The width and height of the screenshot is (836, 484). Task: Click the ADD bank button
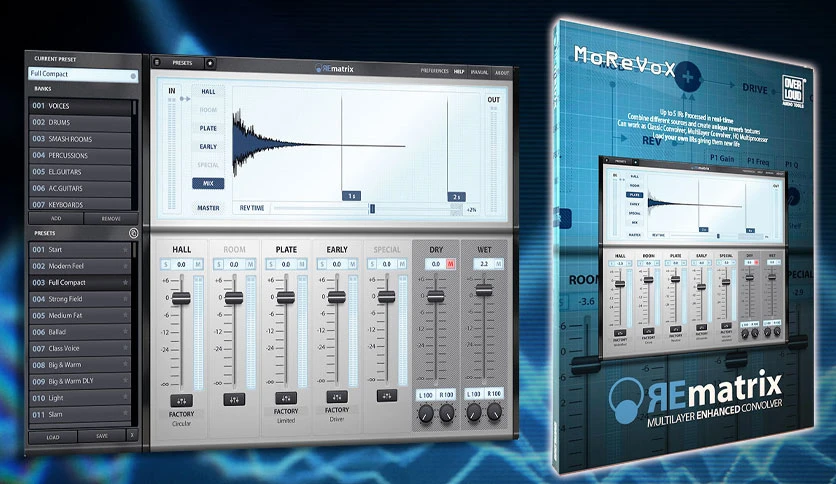(56, 218)
